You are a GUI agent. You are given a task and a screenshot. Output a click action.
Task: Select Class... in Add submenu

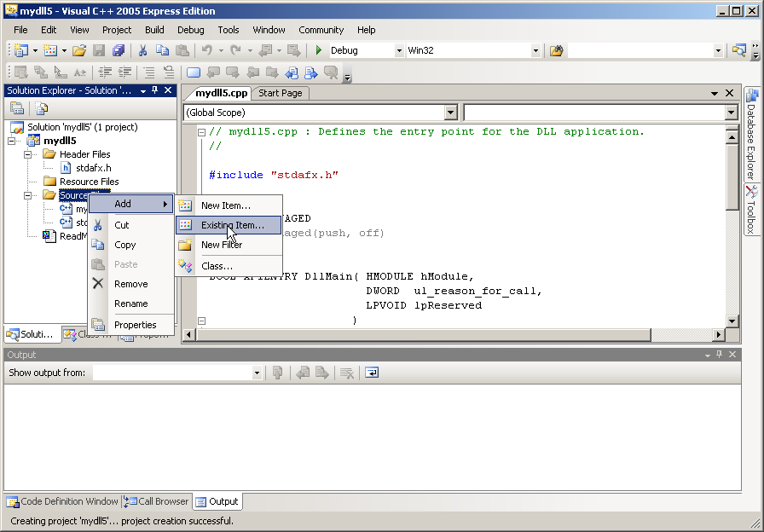tap(229, 266)
